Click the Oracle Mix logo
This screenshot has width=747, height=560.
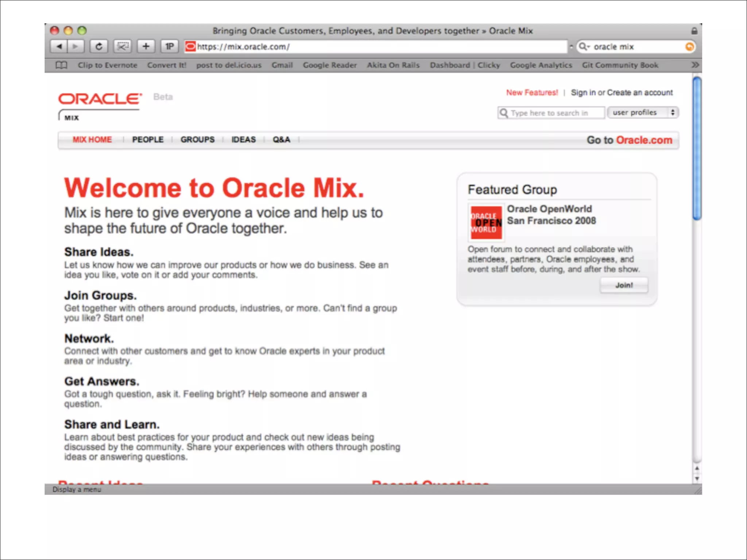[x=100, y=106]
